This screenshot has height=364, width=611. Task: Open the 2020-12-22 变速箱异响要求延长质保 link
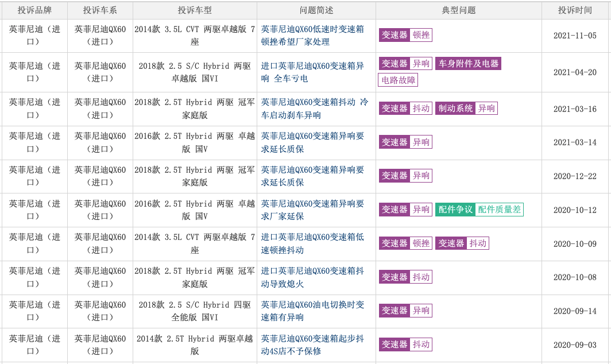312,176
